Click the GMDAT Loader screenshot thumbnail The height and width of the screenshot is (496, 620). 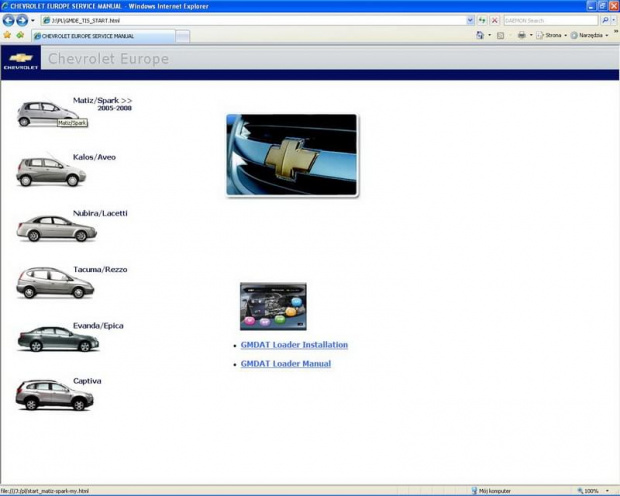pyautogui.click(x=273, y=307)
